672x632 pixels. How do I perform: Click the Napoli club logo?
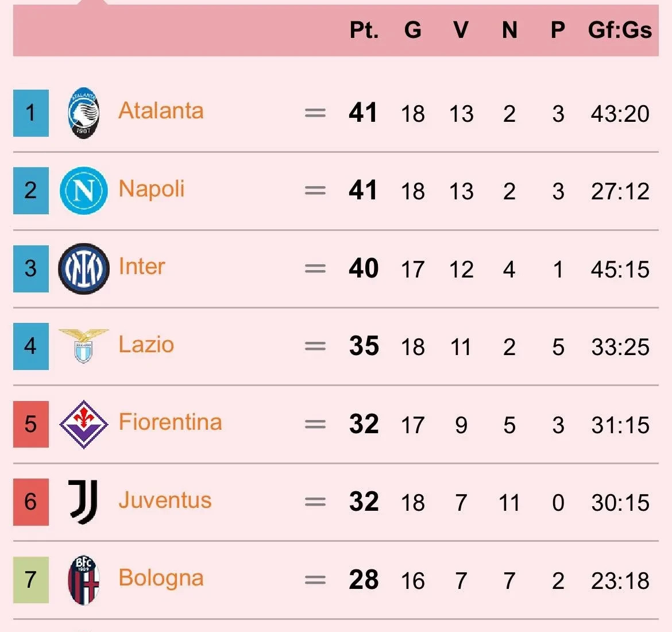pyautogui.click(x=84, y=191)
